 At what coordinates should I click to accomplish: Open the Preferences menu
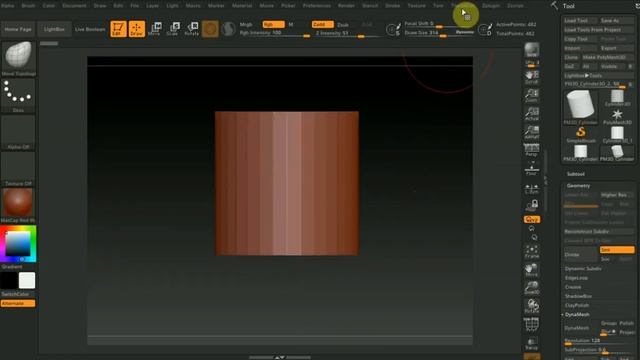click(317, 6)
